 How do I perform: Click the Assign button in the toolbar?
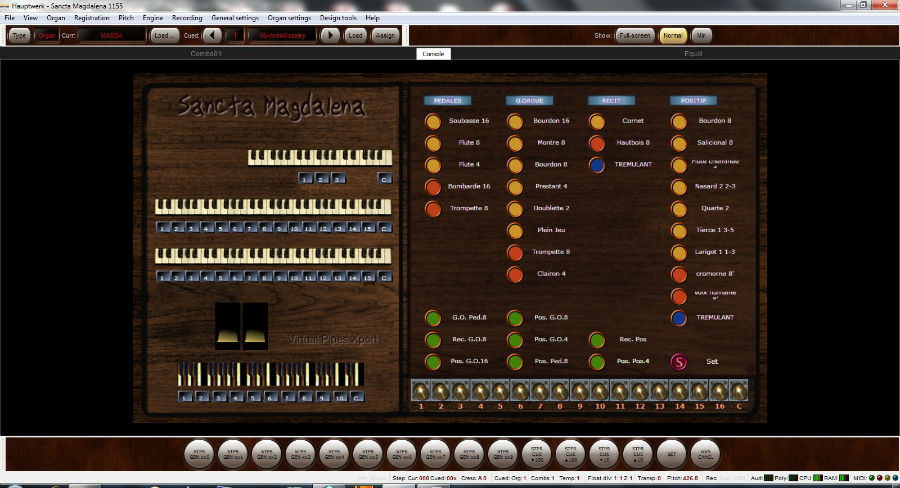[384, 35]
